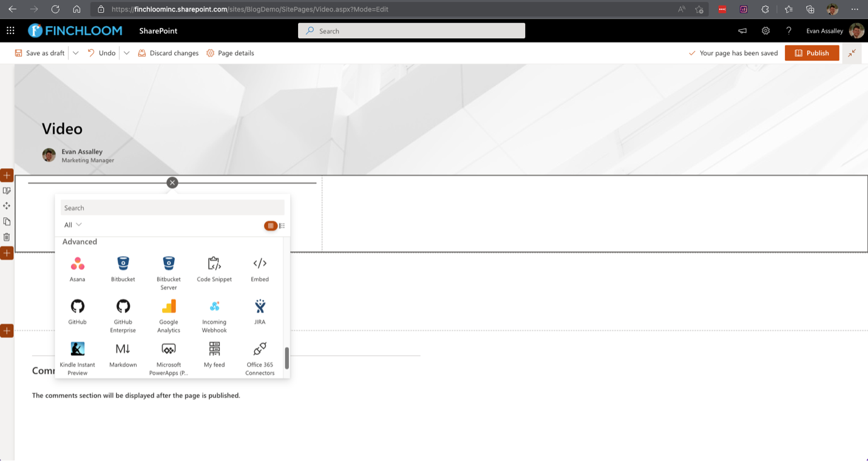The image size is (868, 463).
Task: Open browser settings and more menu
Action: [855, 9]
